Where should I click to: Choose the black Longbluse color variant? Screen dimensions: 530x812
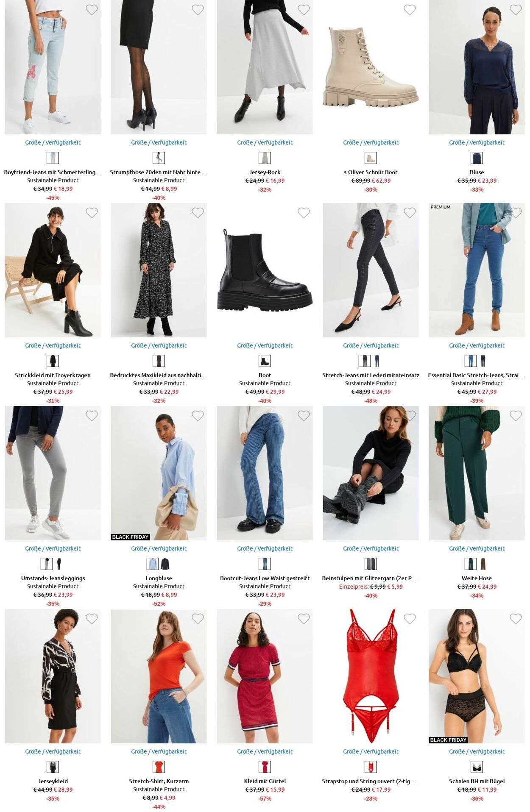click(x=165, y=564)
